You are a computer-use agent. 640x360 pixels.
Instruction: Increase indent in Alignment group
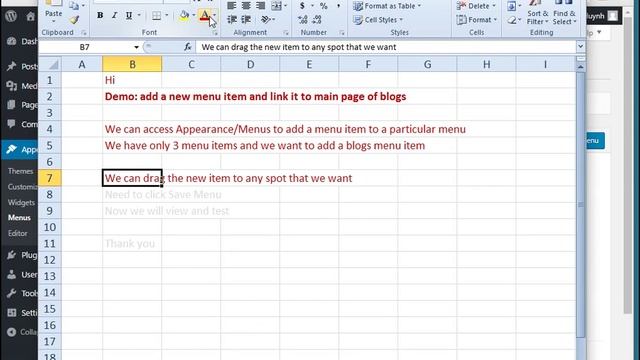[246, 20]
